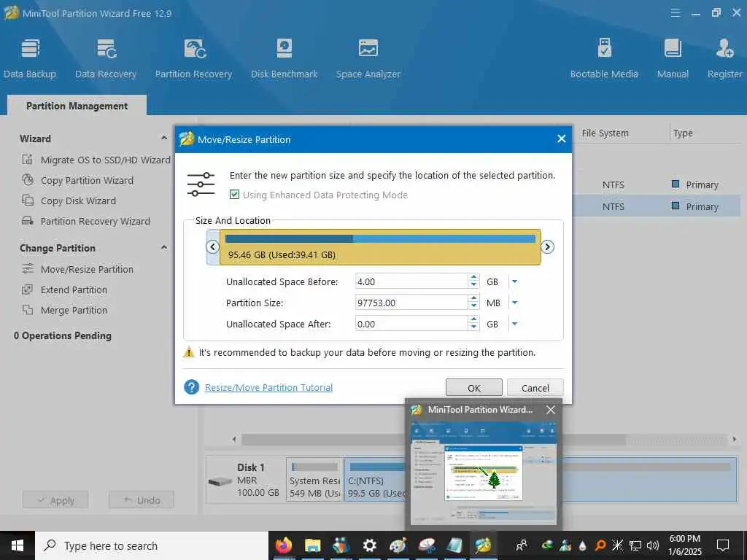Image resolution: width=747 pixels, height=560 pixels.
Task: Launch Copy Disk Wizard
Action: pyautogui.click(x=69, y=201)
